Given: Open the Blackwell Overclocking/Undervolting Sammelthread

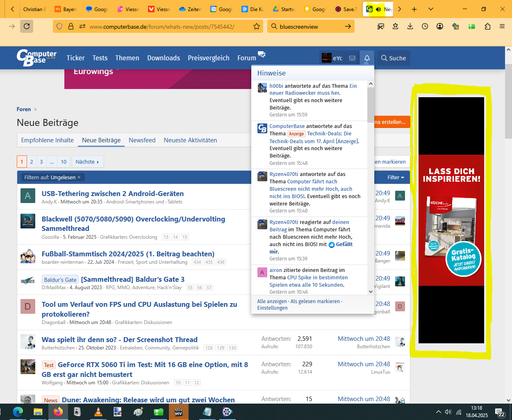Looking at the screenshot, I should 133,224.
